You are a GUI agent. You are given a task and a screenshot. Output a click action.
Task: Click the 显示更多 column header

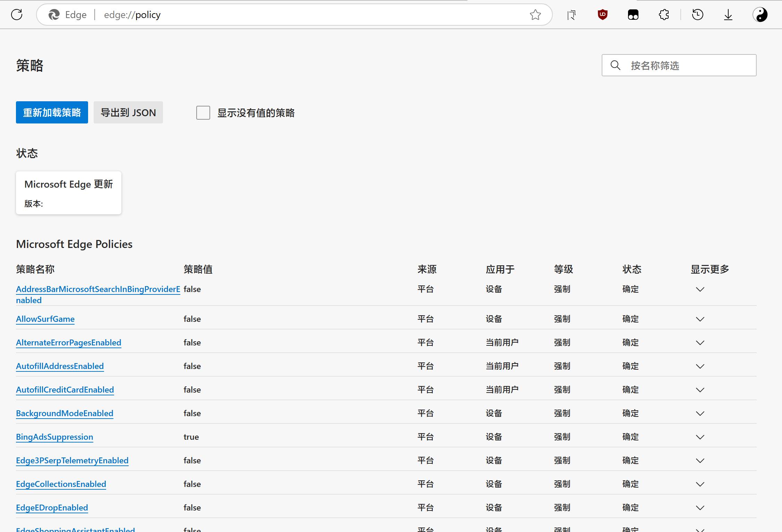pos(710,269)
